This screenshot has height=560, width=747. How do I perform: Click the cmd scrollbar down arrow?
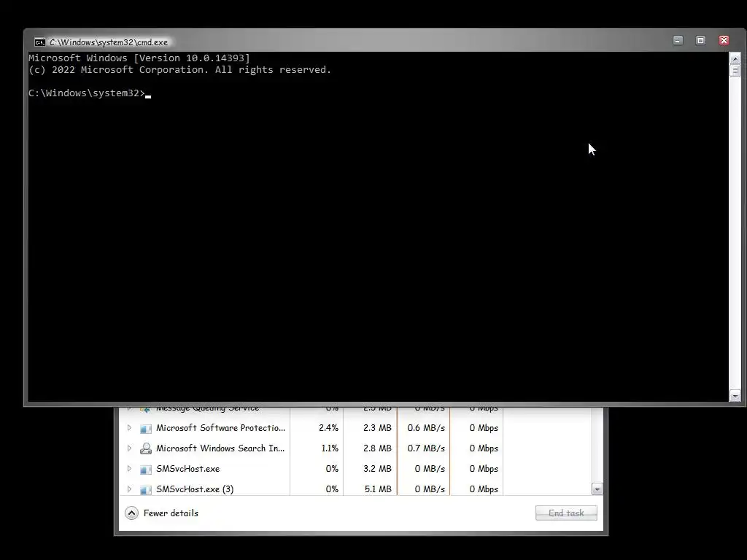point(735,395)
